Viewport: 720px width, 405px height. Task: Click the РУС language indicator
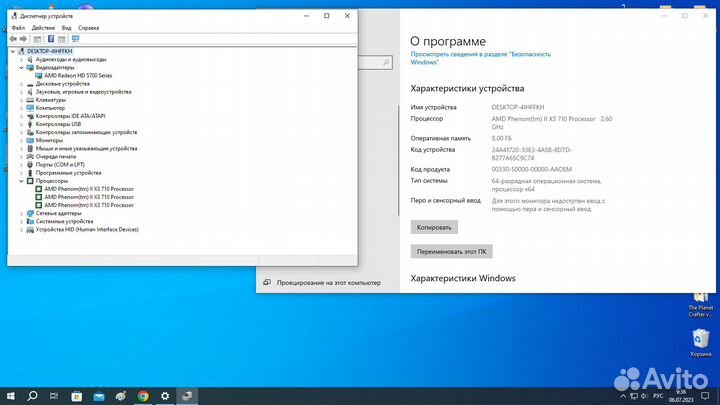click(x=658, y=396)
